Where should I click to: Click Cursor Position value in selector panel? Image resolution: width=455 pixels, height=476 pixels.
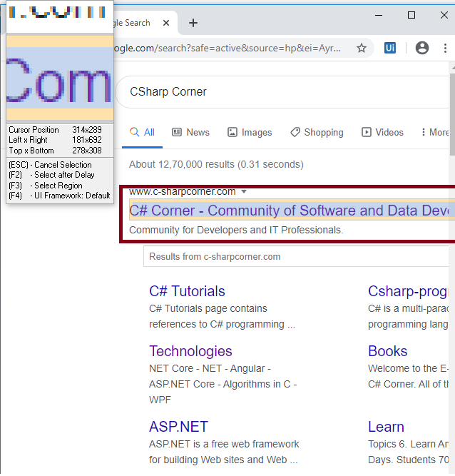click(87, 130)
